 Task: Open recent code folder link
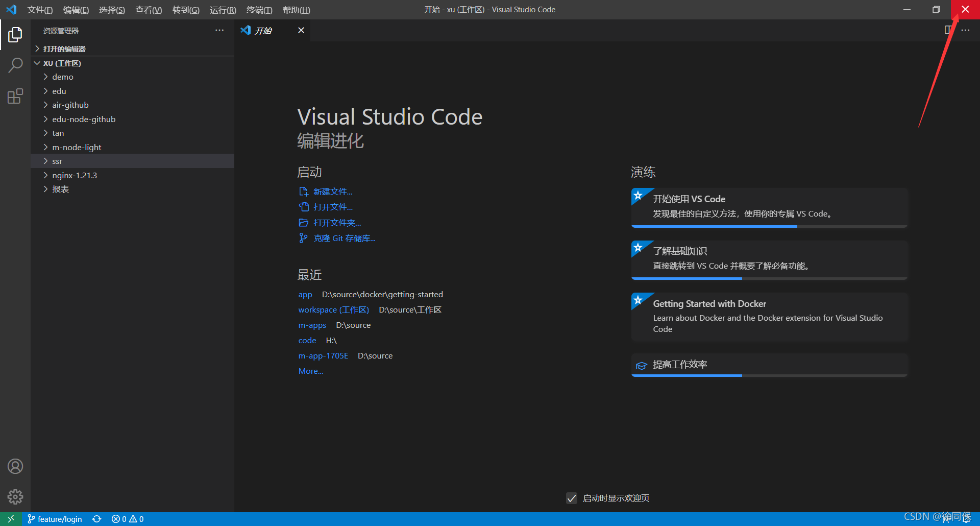pyautogui.click(x=307, y=340)
